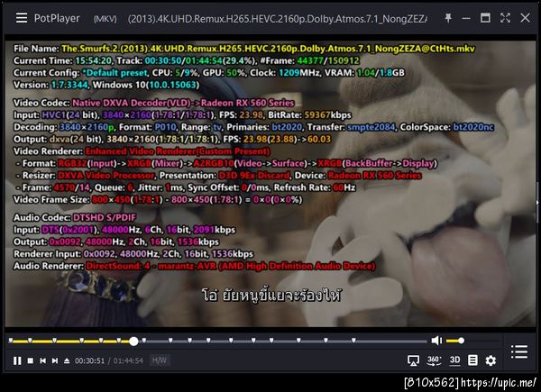Click the last chapter marker on the seek bar
The image size is (541, 392).
coord(353,341)
